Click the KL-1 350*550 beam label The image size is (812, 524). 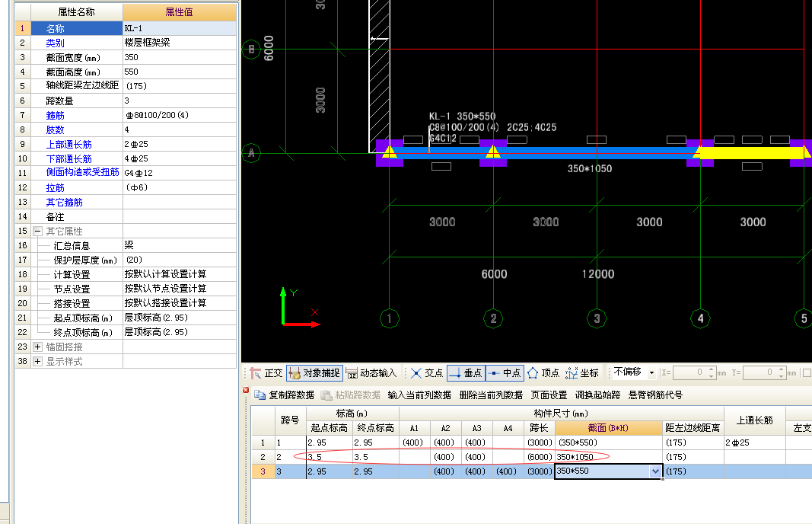point(463,117)
